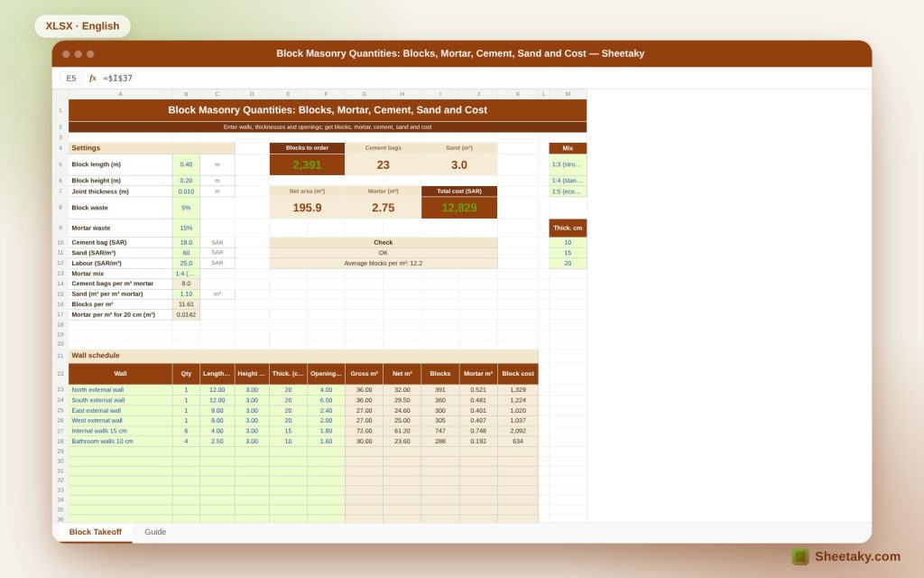
Task: Select row 21 header
Action: click(x=60, y=356)
